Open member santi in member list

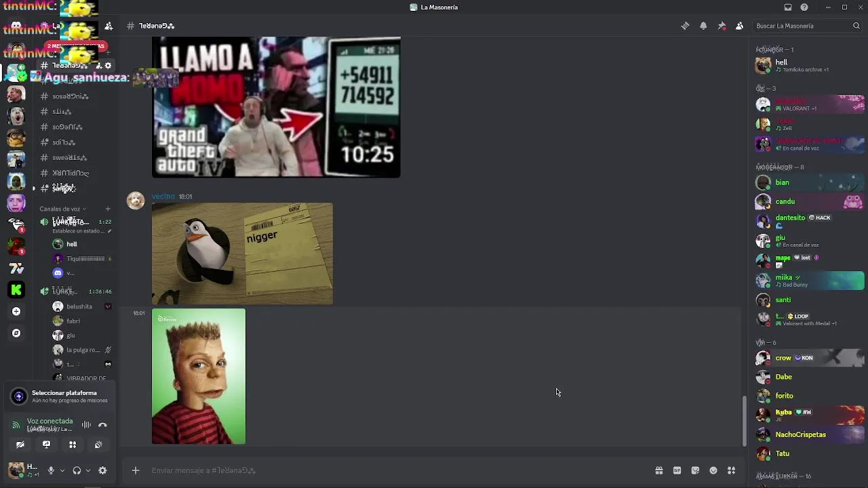tap(810, 300)
